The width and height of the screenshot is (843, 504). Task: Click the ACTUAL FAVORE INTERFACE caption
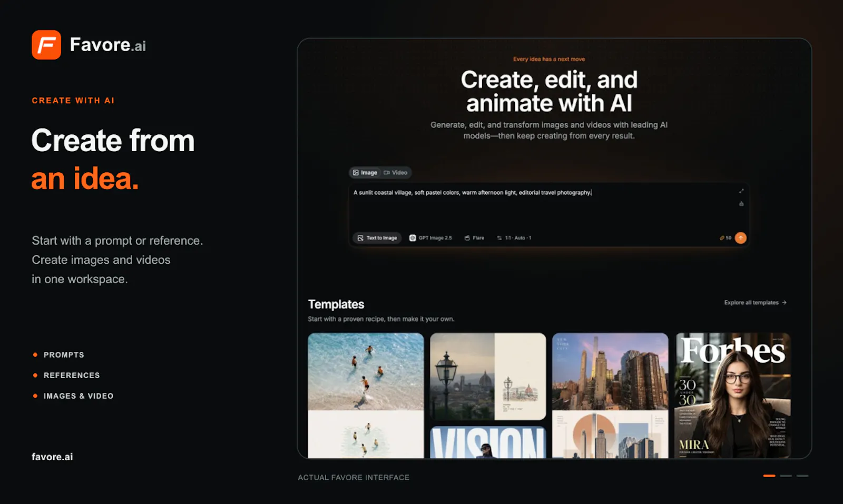point(354,478)
